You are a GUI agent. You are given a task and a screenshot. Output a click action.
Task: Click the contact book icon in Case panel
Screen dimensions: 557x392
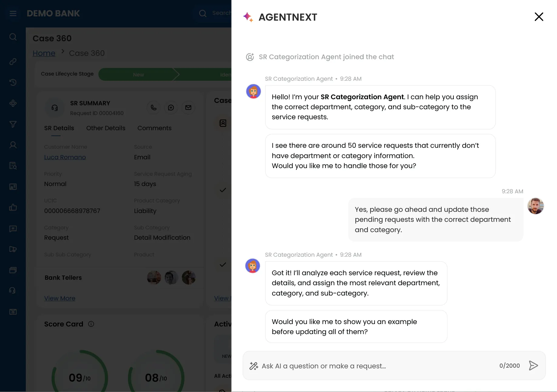pos(223,123)
